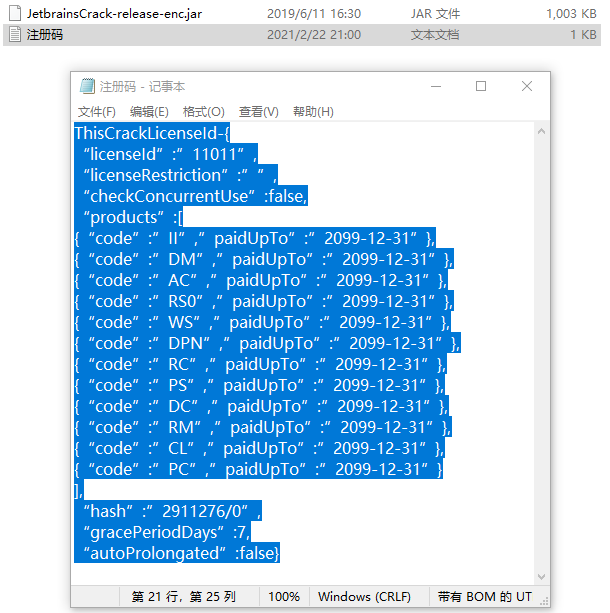The width and height of the screenshot is (610, 613).
Task: Open the 帮助(H) menu
Action: click(x=313, y=112)
